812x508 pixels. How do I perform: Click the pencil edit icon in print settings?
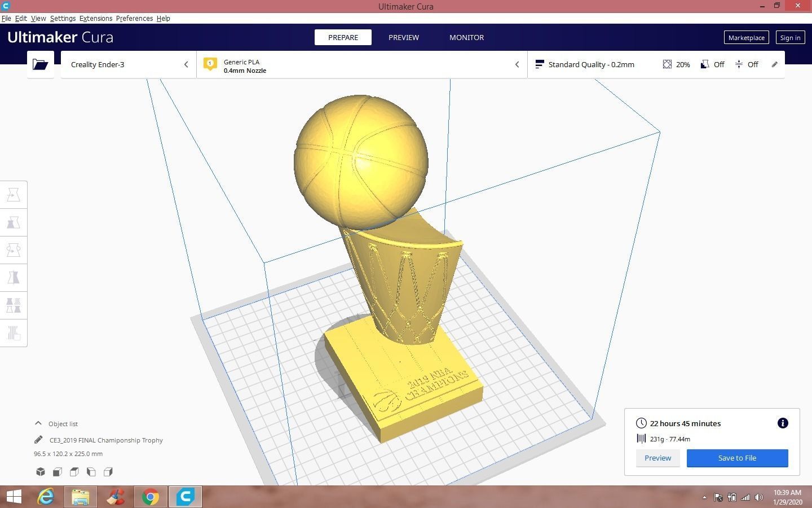click(775, 64)
